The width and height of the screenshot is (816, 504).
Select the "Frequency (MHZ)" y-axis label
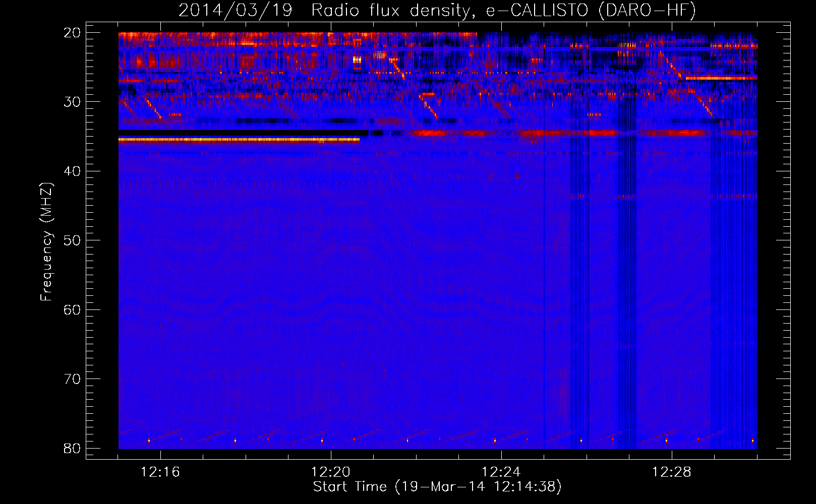coord(46,242)
